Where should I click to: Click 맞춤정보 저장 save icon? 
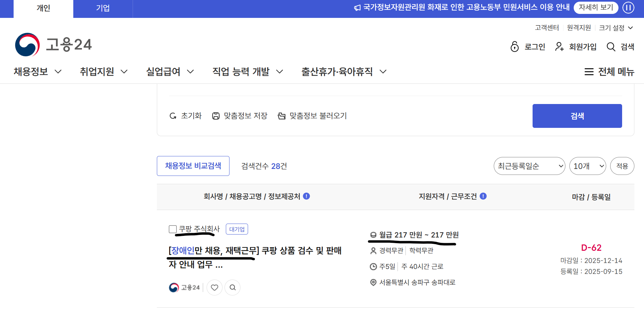[216, 116]
